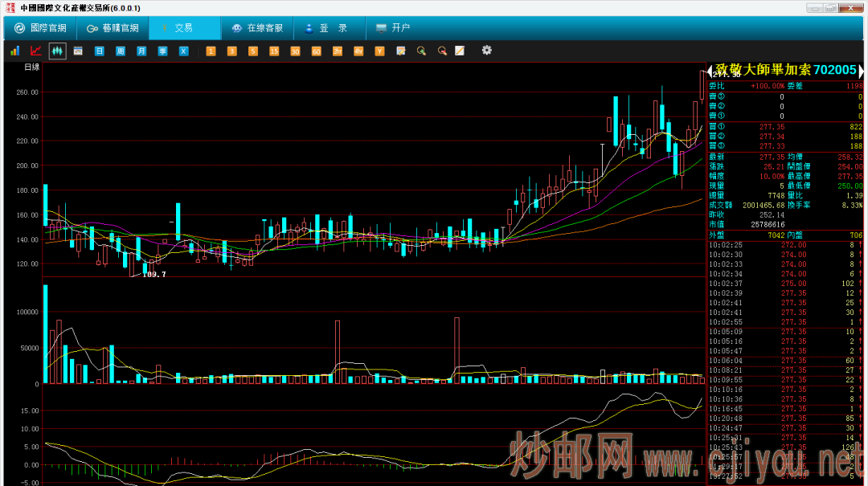Toggle the candlestick chart view button

click(57, 51)
